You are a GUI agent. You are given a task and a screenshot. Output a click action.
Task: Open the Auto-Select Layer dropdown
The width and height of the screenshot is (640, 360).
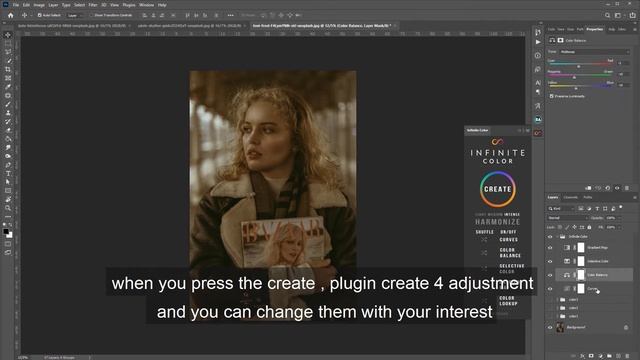tap(75, 15)
